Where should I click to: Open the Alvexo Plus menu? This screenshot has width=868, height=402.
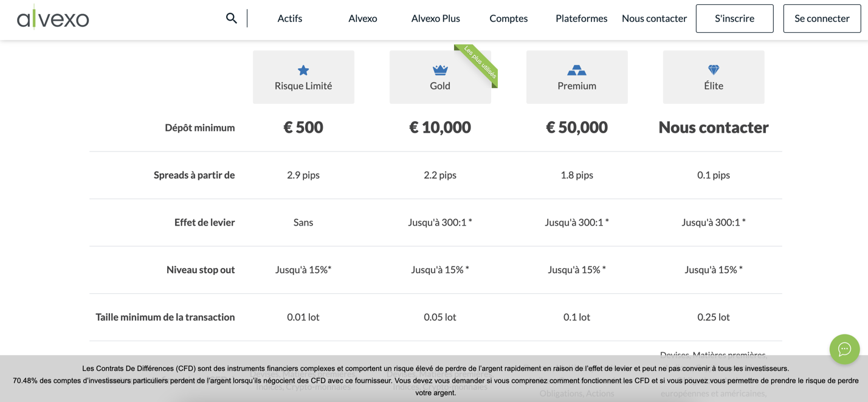click(435, 18)
